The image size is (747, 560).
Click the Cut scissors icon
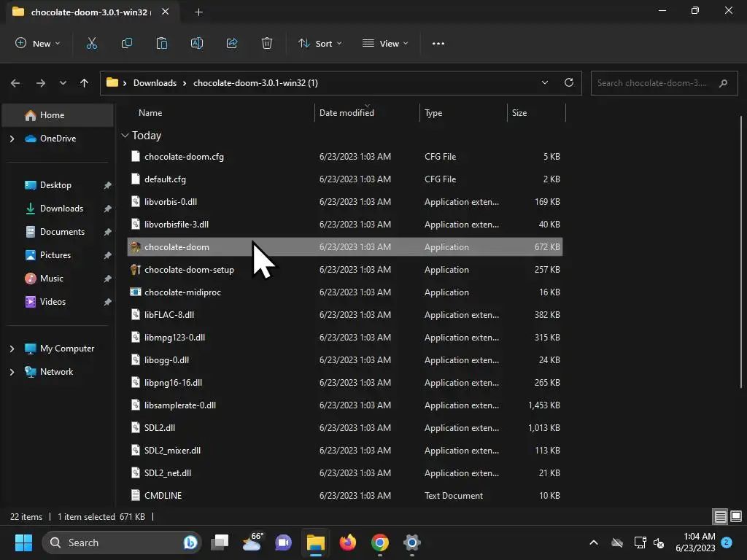coord(91,43)
